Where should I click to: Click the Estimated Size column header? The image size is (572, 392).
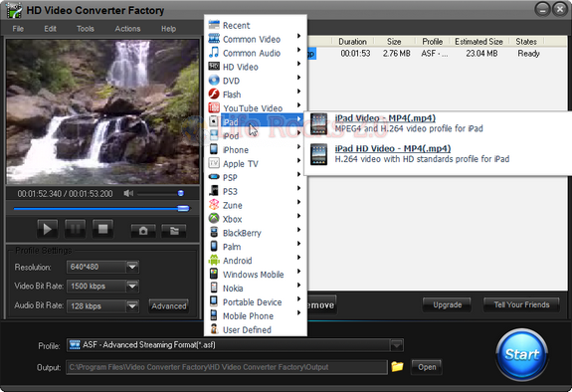[478, 42]
